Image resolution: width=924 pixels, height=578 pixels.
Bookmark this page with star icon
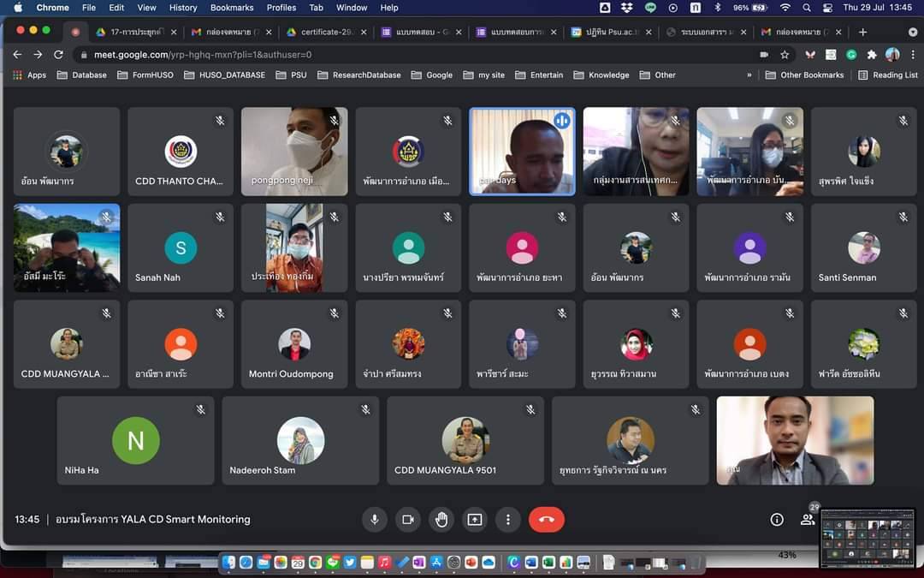pos(785,55)
